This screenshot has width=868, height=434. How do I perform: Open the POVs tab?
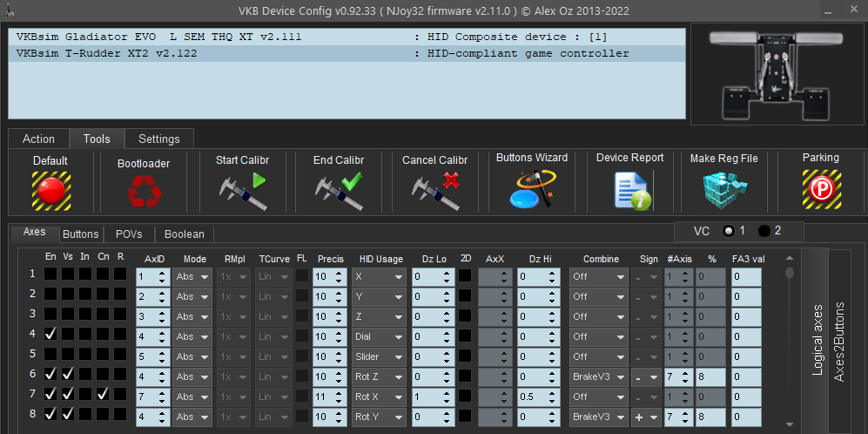(x=129, y=234)
